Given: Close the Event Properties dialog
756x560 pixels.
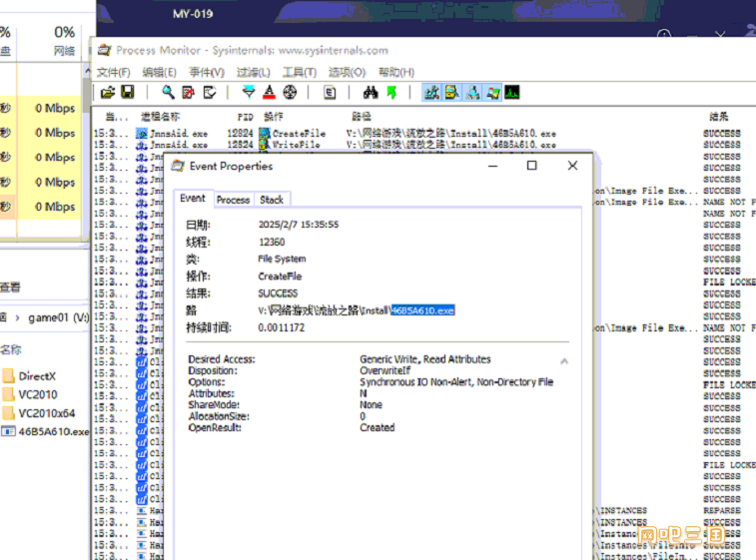Looking at the screenshot, I should pyautogui.click(x=572, y=166).
